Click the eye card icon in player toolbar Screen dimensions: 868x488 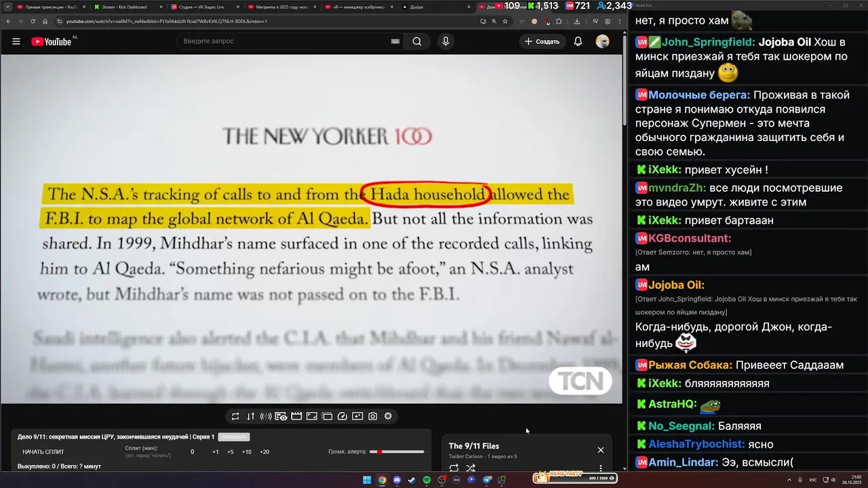(x=281, y=416)
